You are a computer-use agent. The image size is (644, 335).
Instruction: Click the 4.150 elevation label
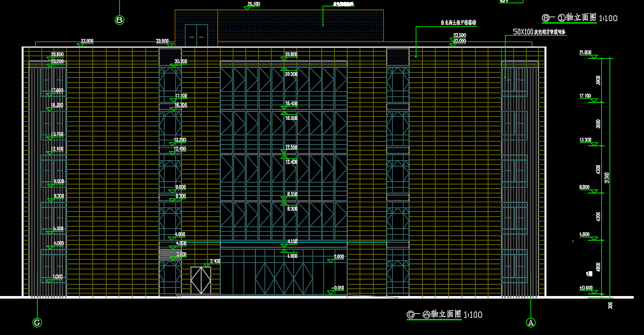coord(292,241)
